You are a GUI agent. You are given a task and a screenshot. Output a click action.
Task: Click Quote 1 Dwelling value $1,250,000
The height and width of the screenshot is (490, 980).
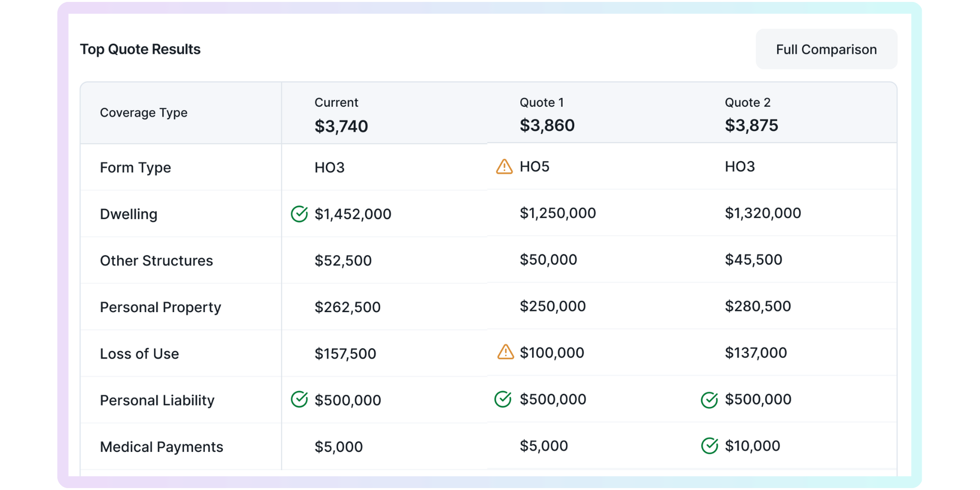[558, 213]
